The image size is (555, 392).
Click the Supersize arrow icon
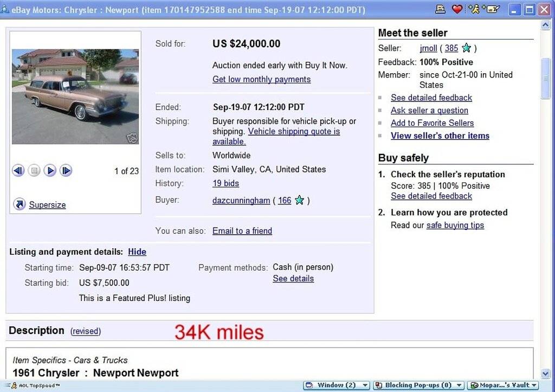tap(20, 204)
